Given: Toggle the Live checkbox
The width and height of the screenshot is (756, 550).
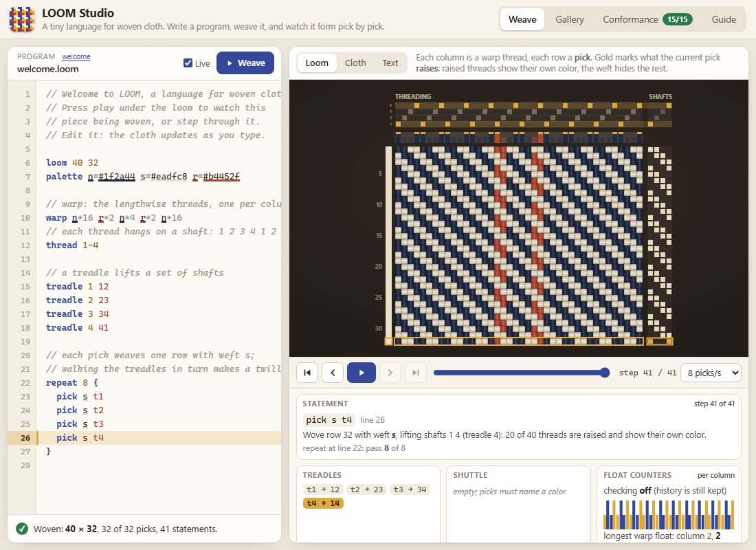Looking at the screenshot, I should click(x=188, y=63).
